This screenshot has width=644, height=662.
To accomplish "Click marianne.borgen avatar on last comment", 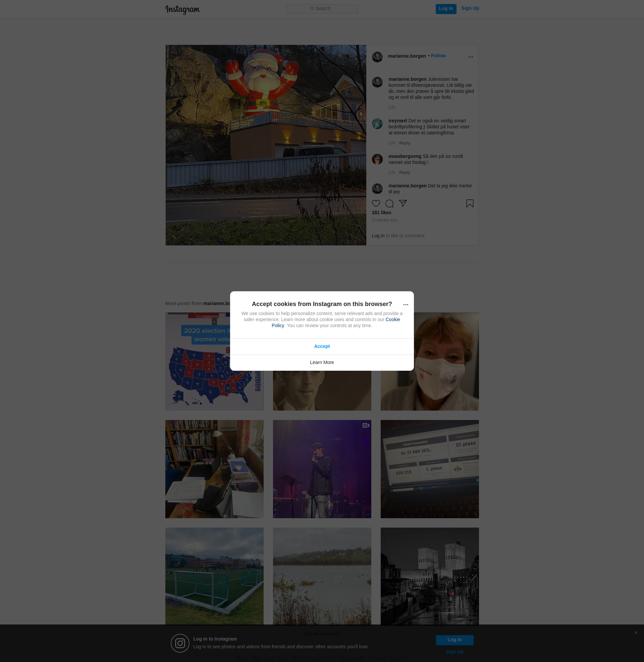I will pyautogui.click(x=377, y=189).
